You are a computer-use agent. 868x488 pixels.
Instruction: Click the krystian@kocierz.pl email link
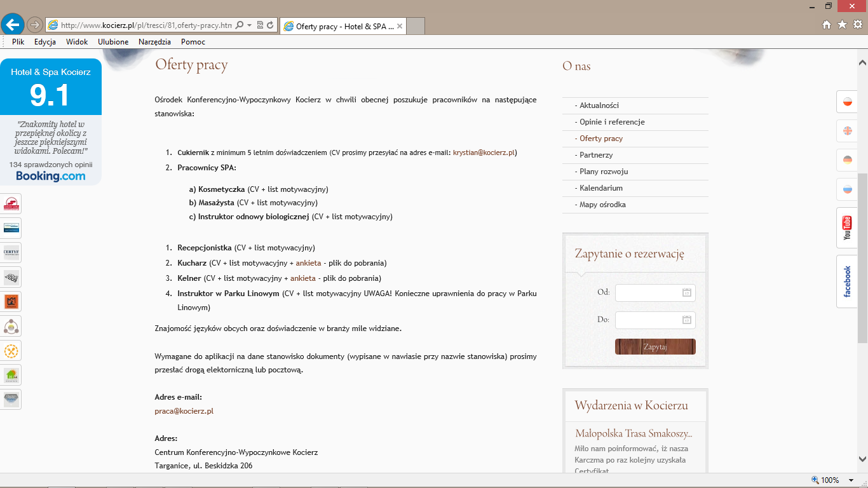(x=485, y=152)
